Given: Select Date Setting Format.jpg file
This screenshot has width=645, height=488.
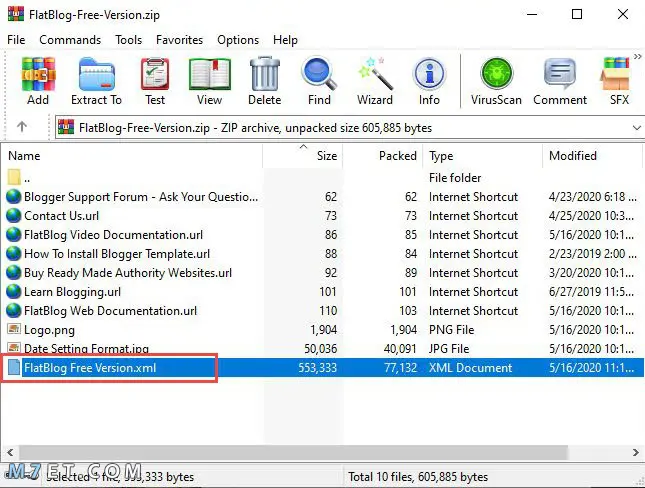Looking at the screenshot, I should (x=322, y=349).
